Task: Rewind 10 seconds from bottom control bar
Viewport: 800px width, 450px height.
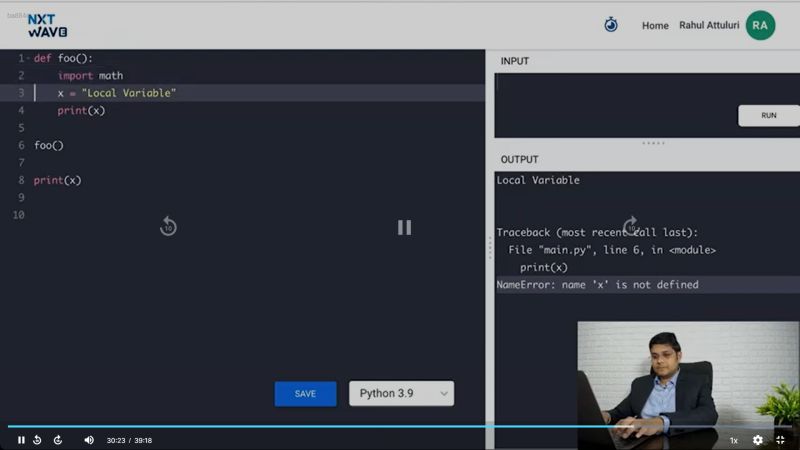Action: [x=37, y=440]
